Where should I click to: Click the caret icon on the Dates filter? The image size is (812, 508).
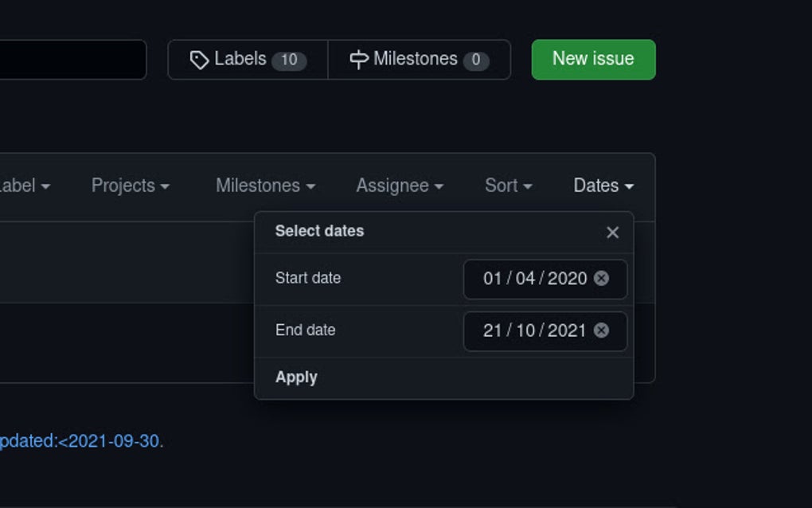click(x=630, y=186)
